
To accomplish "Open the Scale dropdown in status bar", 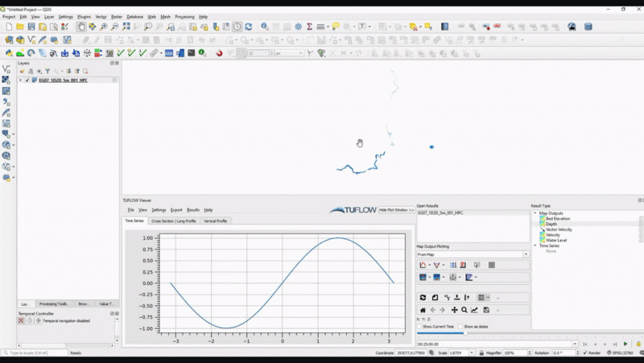I will 472,353.
